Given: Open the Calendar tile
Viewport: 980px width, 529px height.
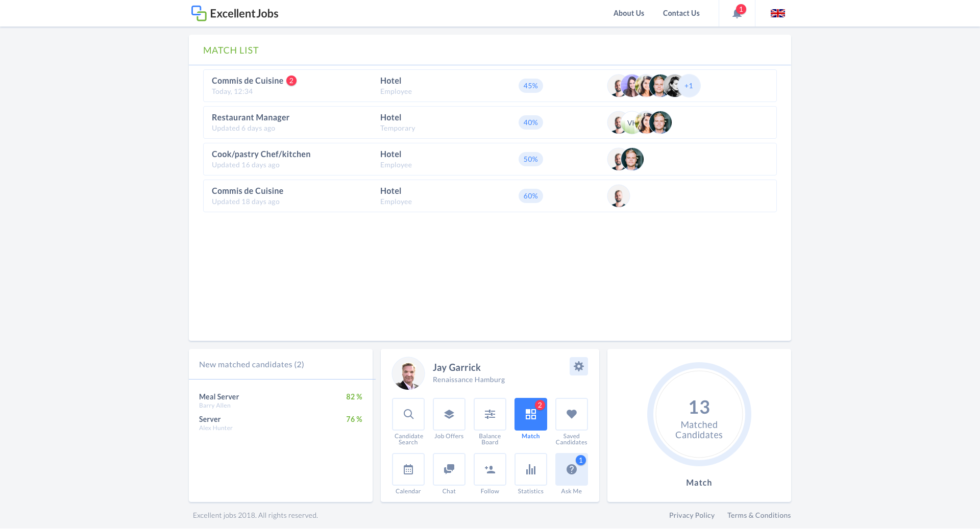Looking at the screenshot, I should (x=408, y=469).
